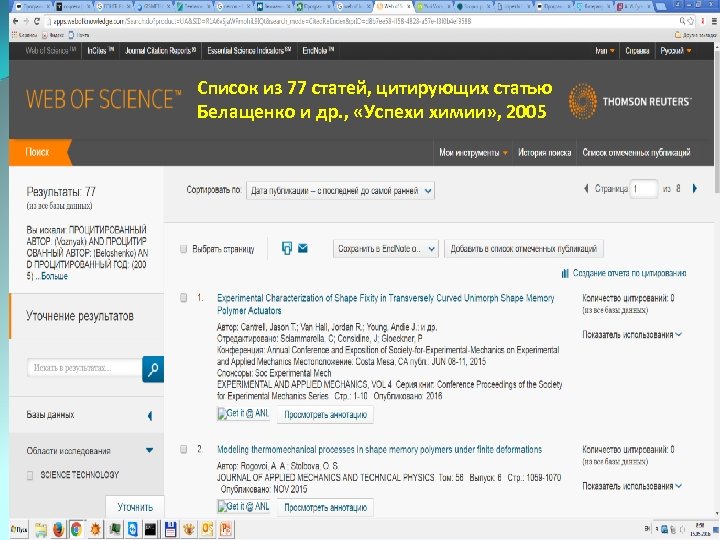This screenshot has height=540, width=720.
Task: Tick the 'Выбрать страницу' checkbox
Action: tap(183, 249)
